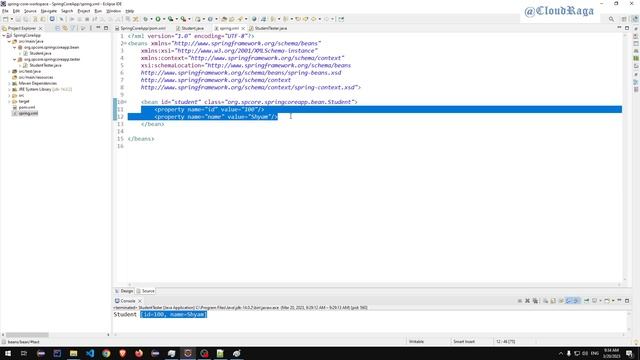Open the Help menu
The height and width of the screenshot is (360, 640).
point(130,11)
